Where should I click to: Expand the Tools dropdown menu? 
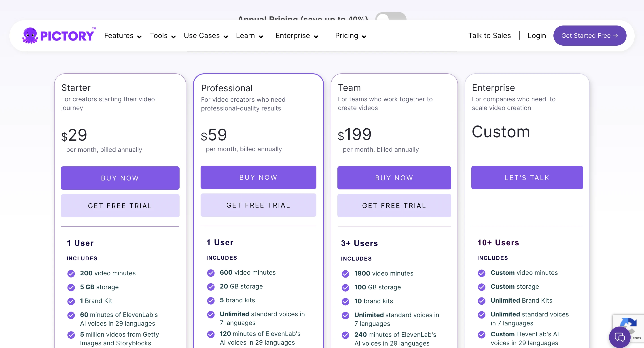[x=163, y=36]
